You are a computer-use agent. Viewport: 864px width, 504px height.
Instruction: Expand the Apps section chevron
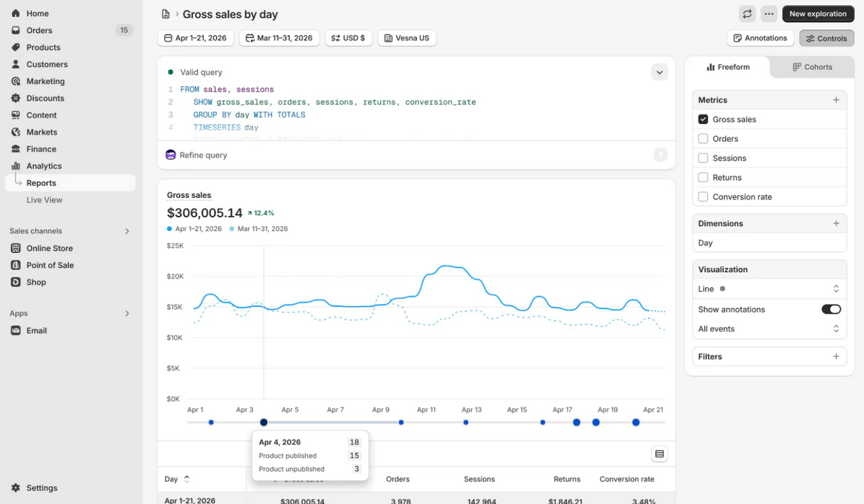127,314
